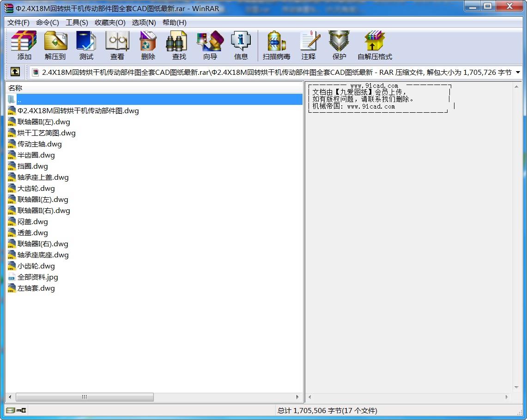527x420 pixels.
Task: Go up one folder level button
Action: coord(15,72)
